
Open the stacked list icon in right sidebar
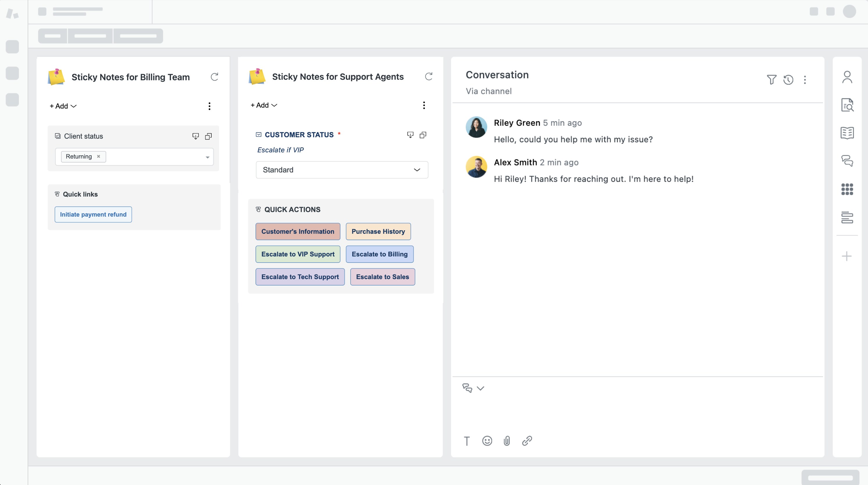[x=847, y=217]
